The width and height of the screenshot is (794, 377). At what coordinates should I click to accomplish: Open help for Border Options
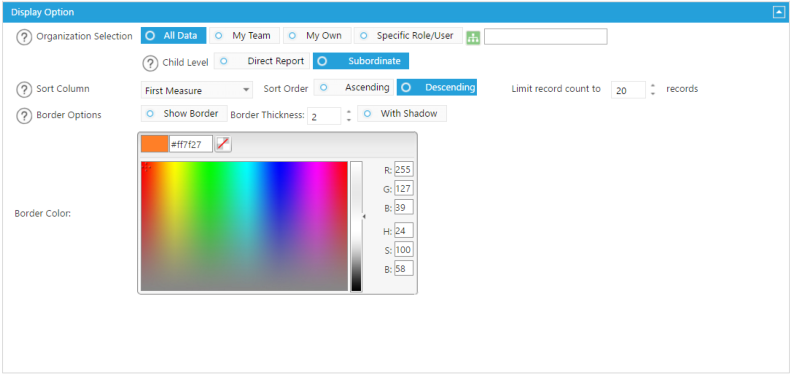24,115
